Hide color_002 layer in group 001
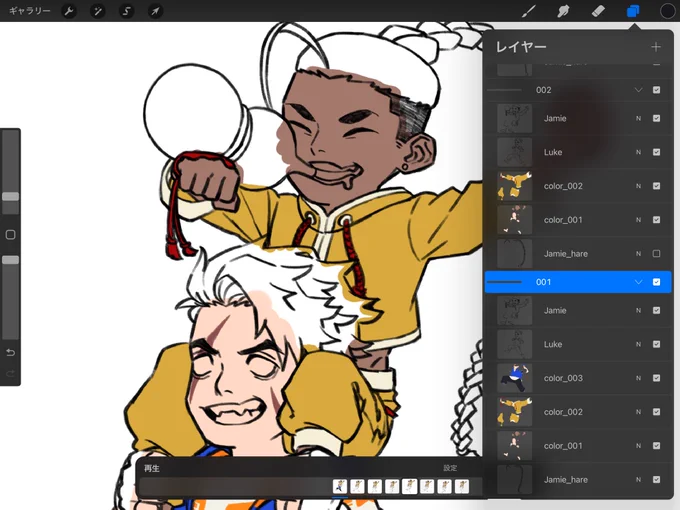This screenshot has width=680, height=510. [657, 412]
